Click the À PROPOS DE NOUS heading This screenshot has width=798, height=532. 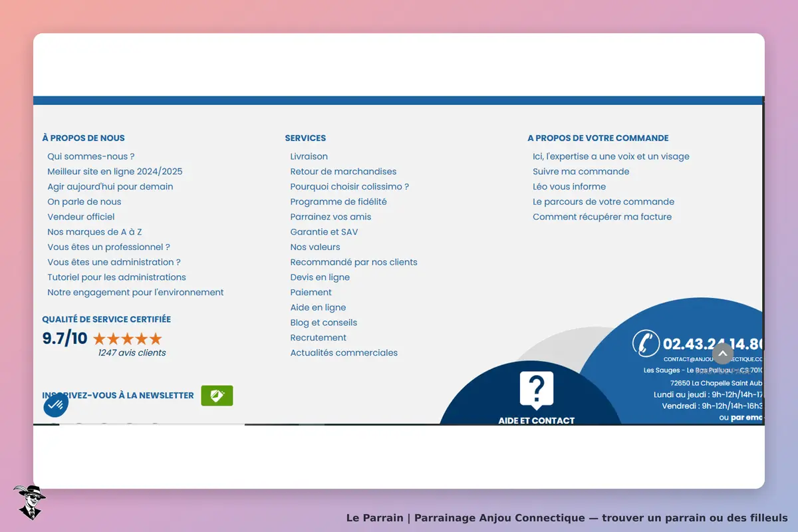[83, 138]
